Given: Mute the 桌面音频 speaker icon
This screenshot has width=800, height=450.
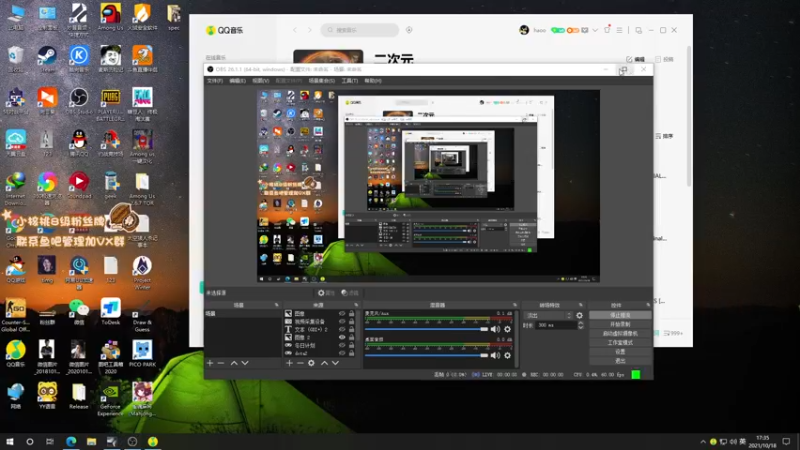Looking at the screenshot, I should 495,355.
